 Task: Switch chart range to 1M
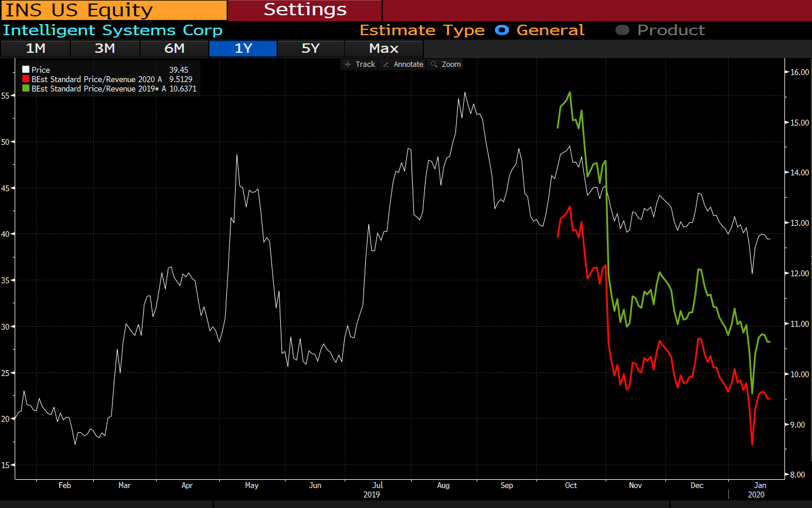pyautogui.click(x=36, y=49)
